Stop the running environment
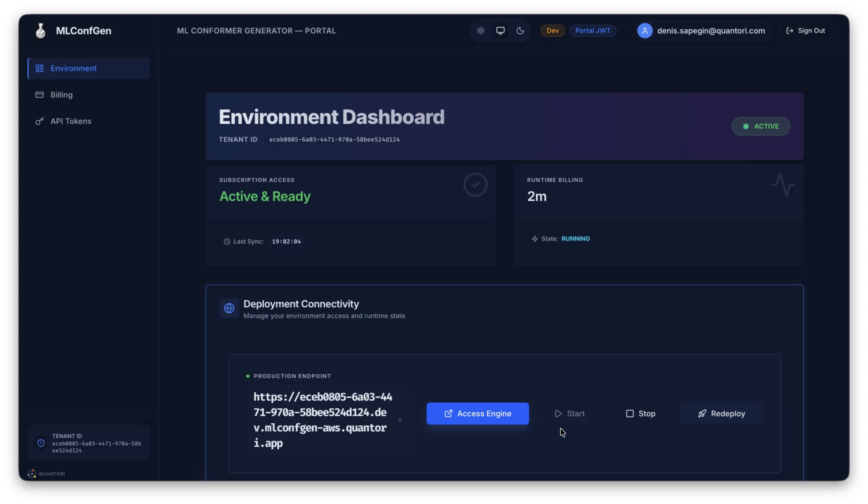 click(x=640, y=413)
